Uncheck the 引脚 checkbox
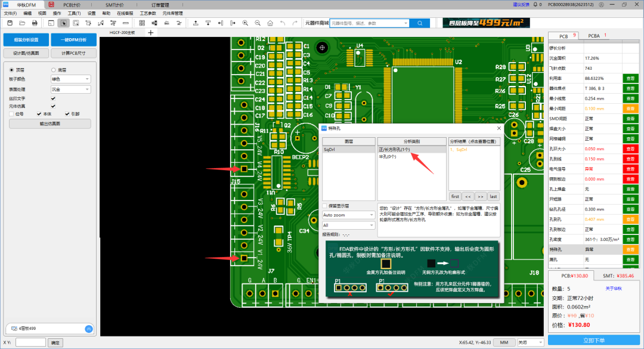 (x=67, y=114)
